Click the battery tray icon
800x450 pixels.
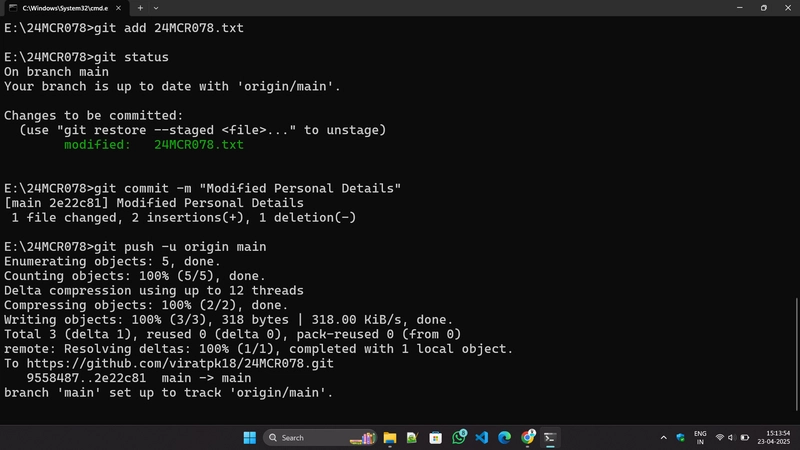tap(744, 438)
